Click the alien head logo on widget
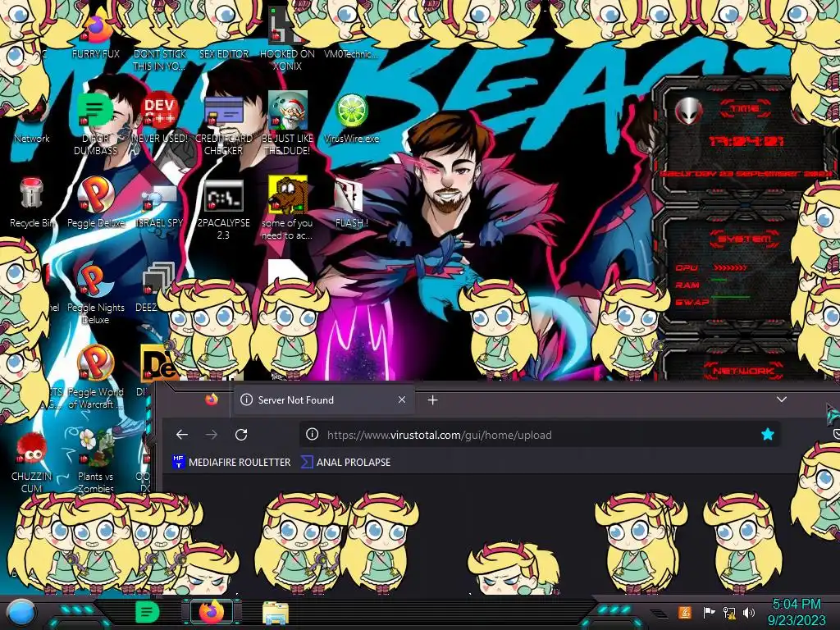 pos(689,112)
